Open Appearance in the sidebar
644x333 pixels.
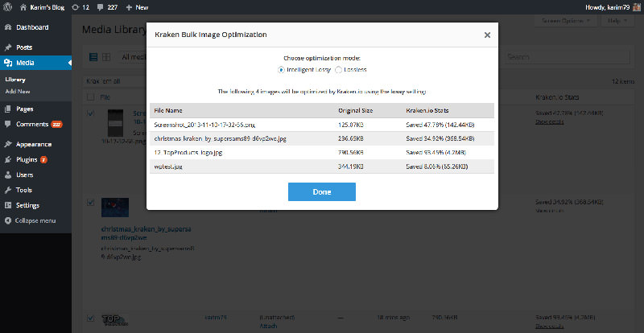pos(34,145)
